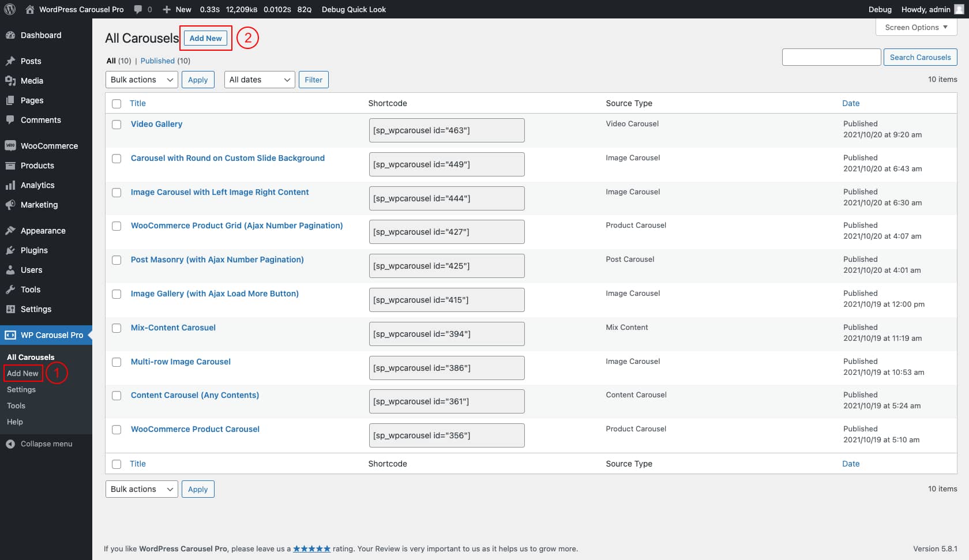This screenshot has height=560, width=969.
Task: Open the top Bulk actions dropdown
Action: point(141,80)
